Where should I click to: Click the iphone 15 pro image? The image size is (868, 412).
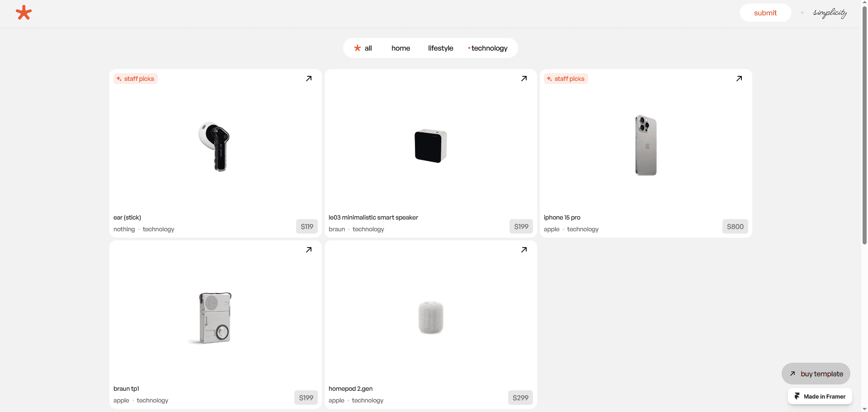click(646, 145)
